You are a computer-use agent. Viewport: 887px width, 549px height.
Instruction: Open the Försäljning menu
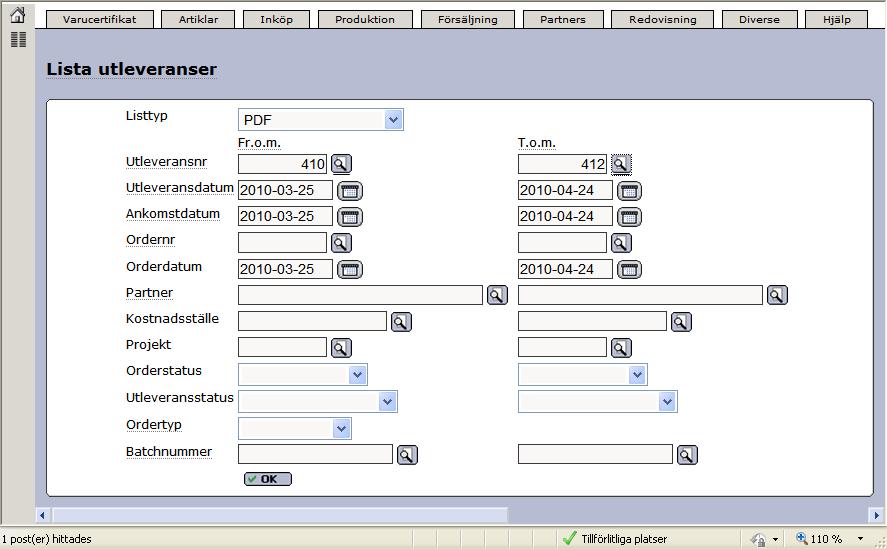(x=468, y=19)
